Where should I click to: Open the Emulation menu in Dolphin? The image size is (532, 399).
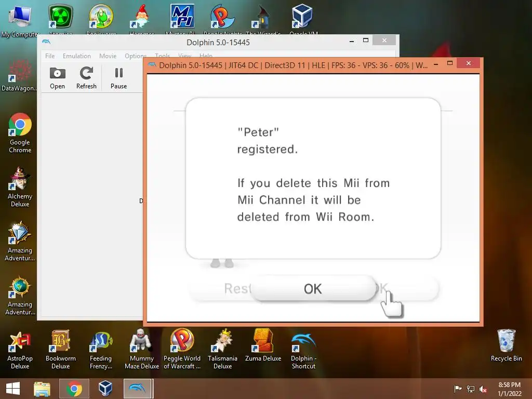click(77, 56)
